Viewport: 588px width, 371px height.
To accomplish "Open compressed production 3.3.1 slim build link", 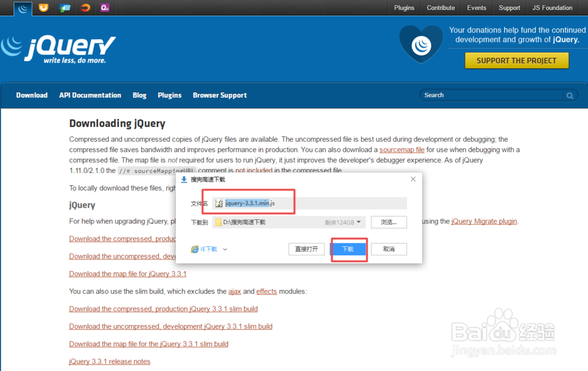I will (x=163, y=309).
